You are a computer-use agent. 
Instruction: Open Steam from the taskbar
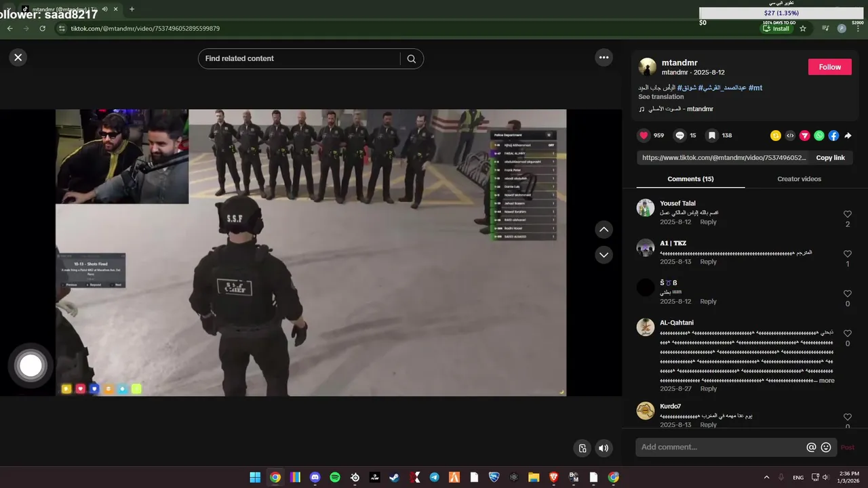[394, 477]
